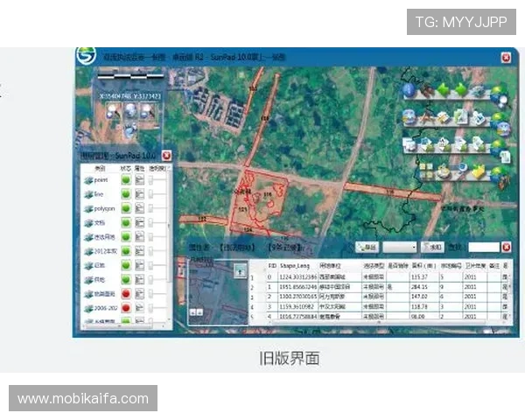The height and width of the screenshot is (420, 525).
Task: Click third magnifier icon under the coordinates readout
Action: (x=147, y=110)
